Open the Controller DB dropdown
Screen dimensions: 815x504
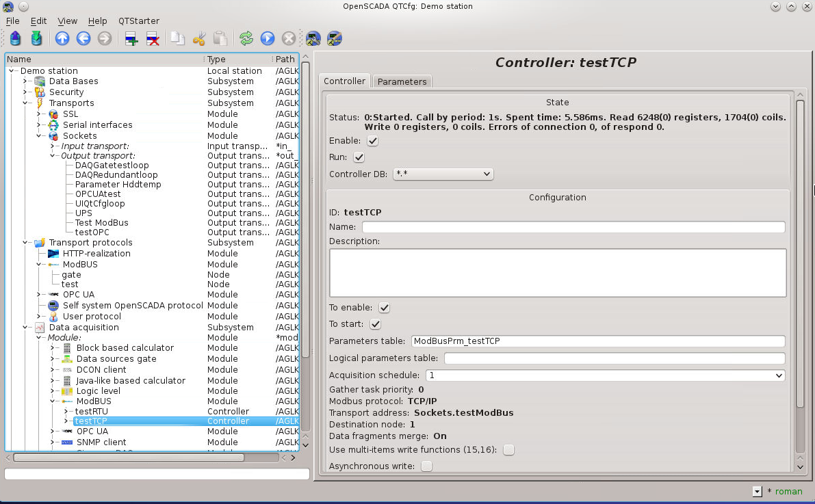point(443,174)
